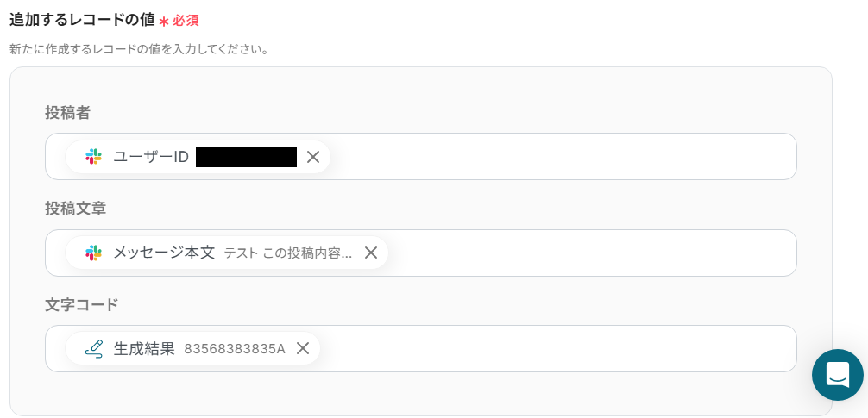
Task: Click the 追加するレコードの値 heading
Action: (82, 20)
